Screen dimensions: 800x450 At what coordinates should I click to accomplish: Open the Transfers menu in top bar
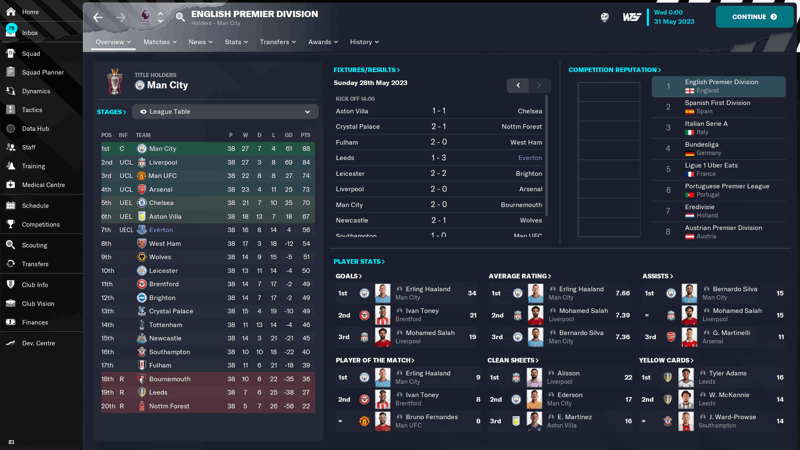coord(278,42)
